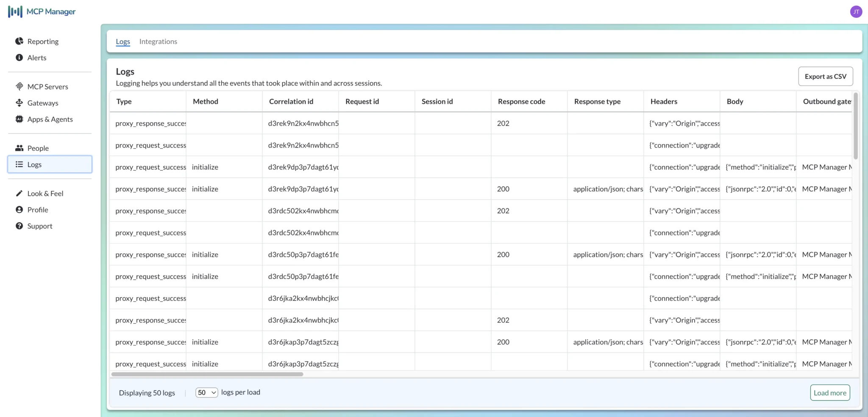Screen dimensions: 868x417
Task: Export logs as CSV
Action: pos(825,76)
